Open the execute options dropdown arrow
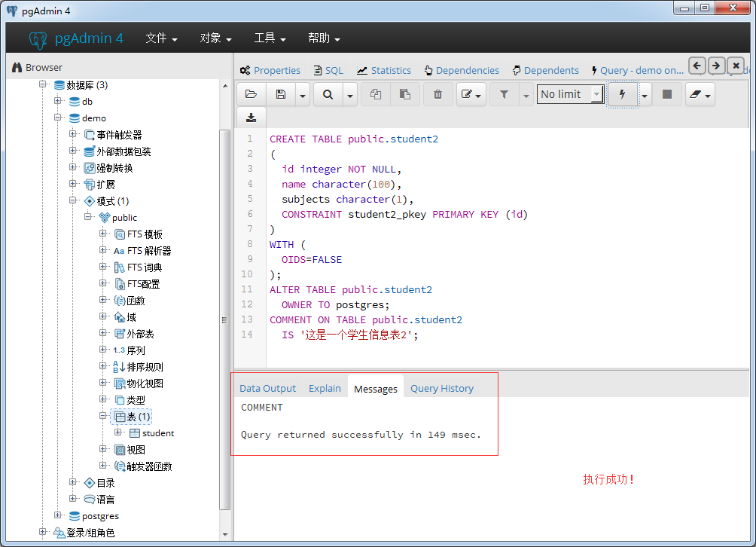The width and height of the screenshot is (756, 547). tap(645, 94)
